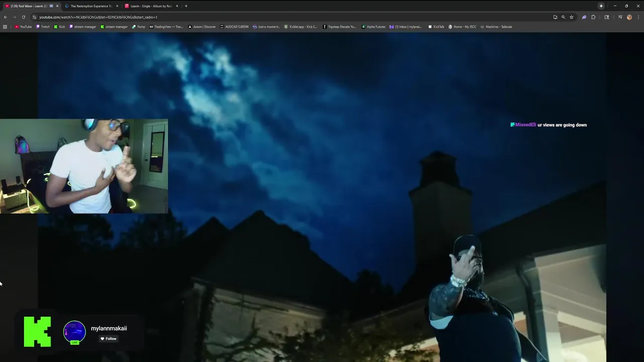Open the Pump bookmark

click(138, 27)
